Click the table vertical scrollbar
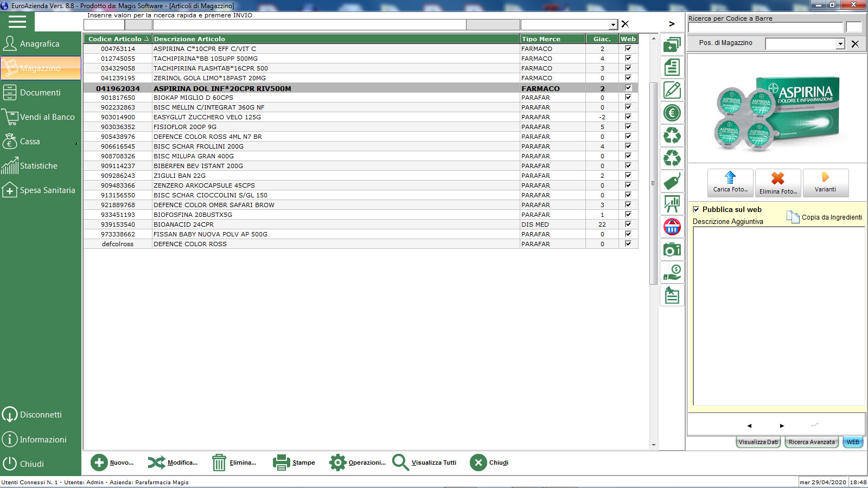This screenshot has width=868, height=488. pyautogui.click(x=653, y=183)
